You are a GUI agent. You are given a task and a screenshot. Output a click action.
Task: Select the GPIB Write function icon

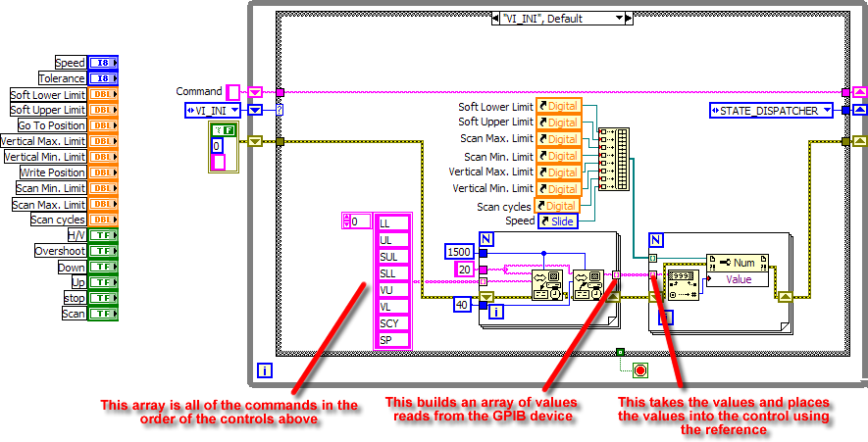coord(547,285)
